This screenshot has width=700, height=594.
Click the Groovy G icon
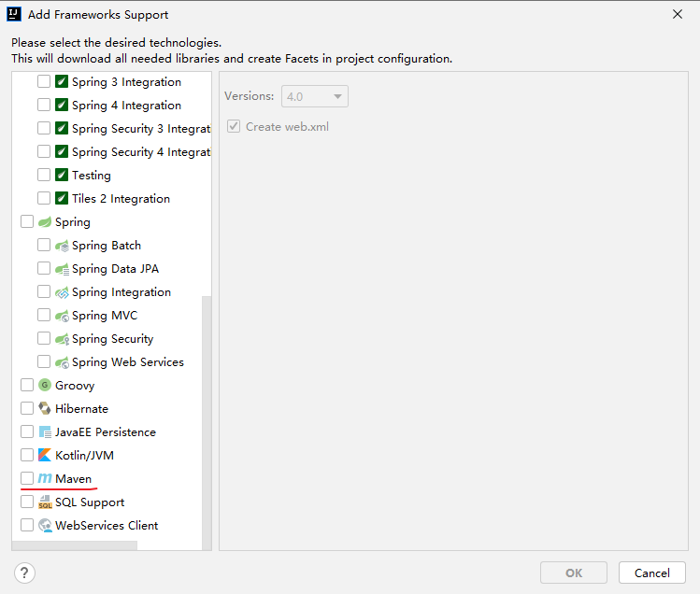pyautogui.click(x=45, y=385)
